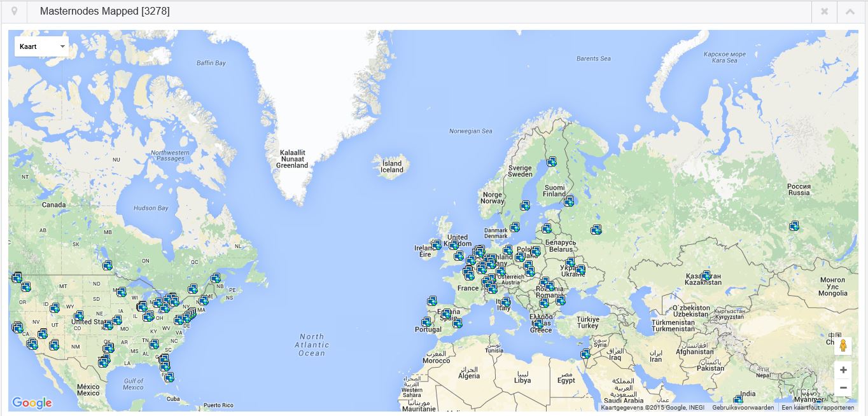Click the masternode marker in southern Florida

click(169, 377)
